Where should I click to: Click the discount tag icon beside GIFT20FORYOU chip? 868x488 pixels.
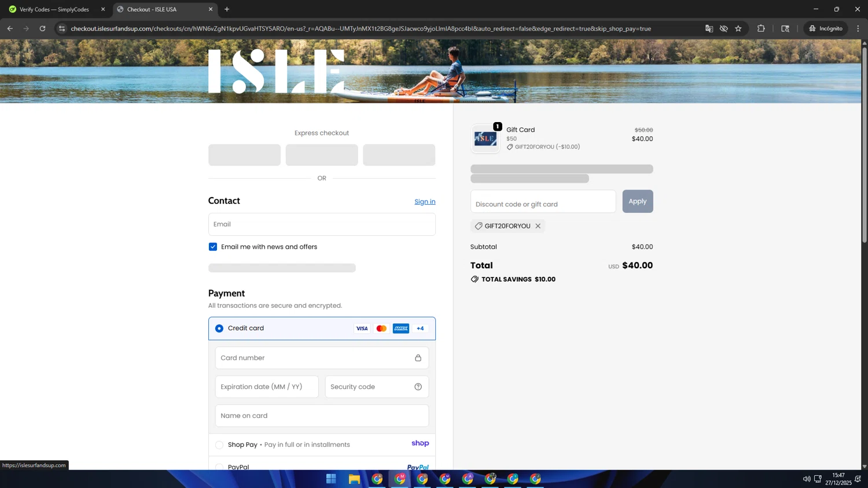click(x=479, y=226)
